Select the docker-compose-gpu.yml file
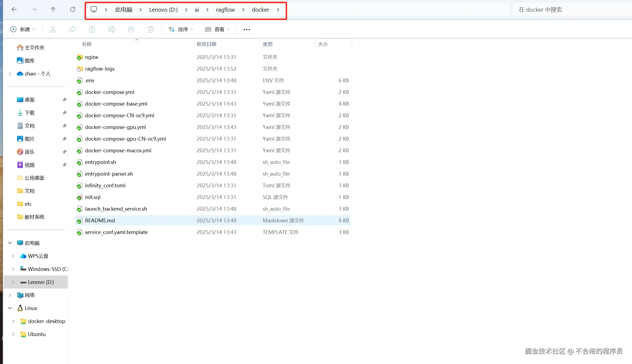Viewport: 632px width, 364px height. click(x=115, y=127)
